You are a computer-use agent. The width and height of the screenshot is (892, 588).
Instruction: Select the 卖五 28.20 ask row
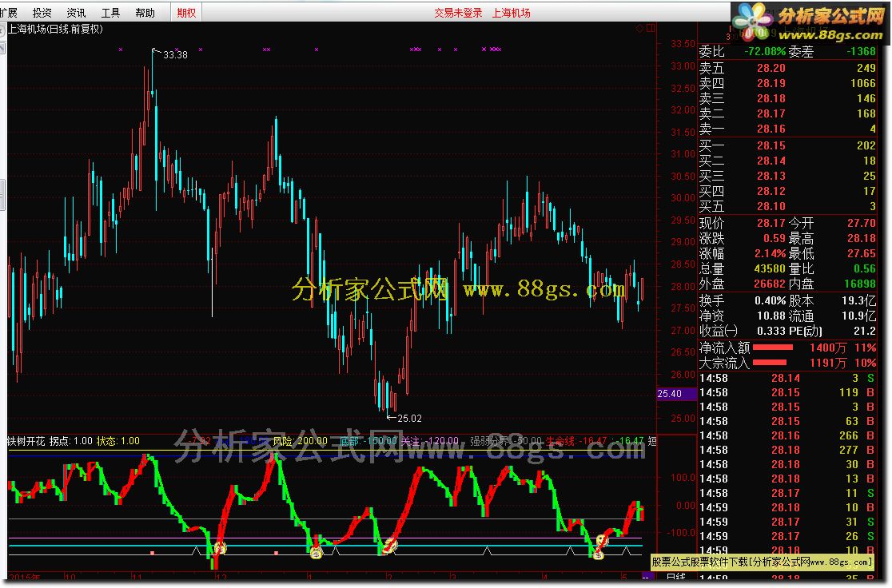(787, 68)
